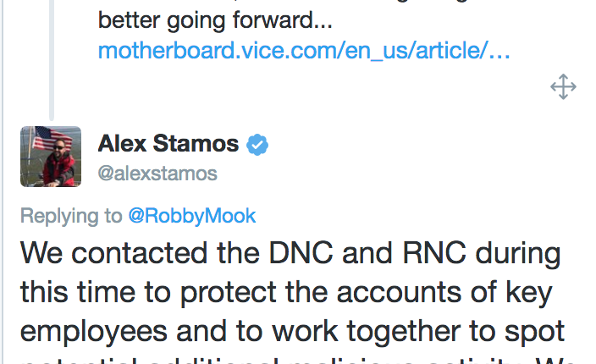Click the word "during" ending first line

tap(518, 254)
